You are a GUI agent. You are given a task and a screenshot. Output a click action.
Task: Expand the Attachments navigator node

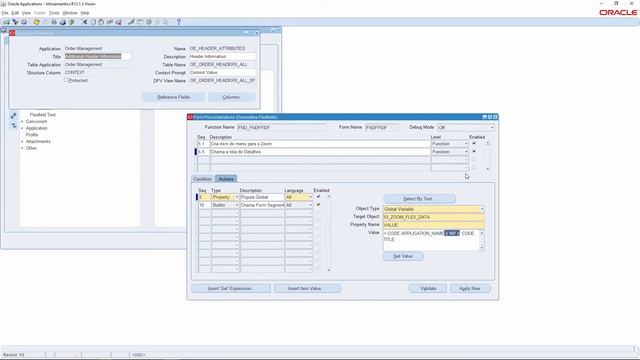[22, 142]
